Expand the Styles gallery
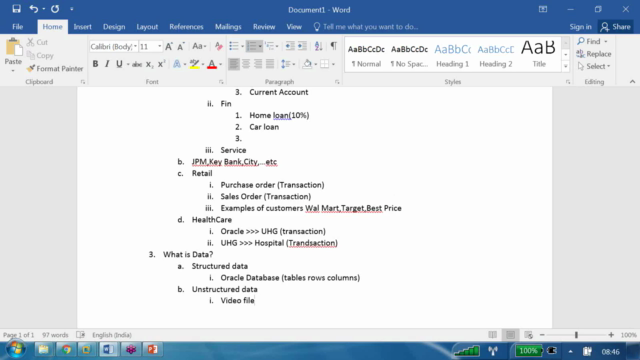Viewport: 640px width, 360px height. point(566,66)
